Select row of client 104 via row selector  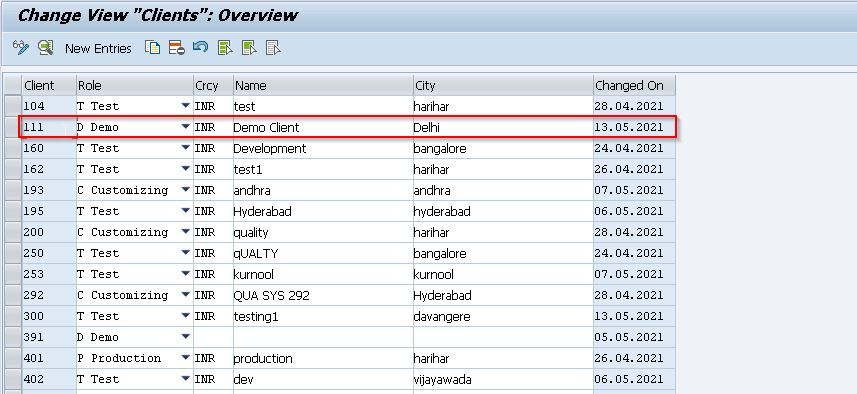coord(13,106)
